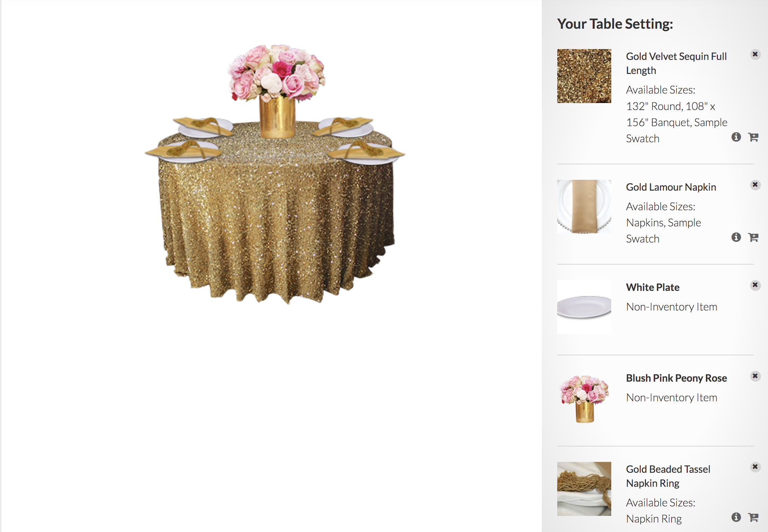This screenshot has height=532, width=768.
Task: Click the gold napkin product thumbnail
Action: pos(584,207)
